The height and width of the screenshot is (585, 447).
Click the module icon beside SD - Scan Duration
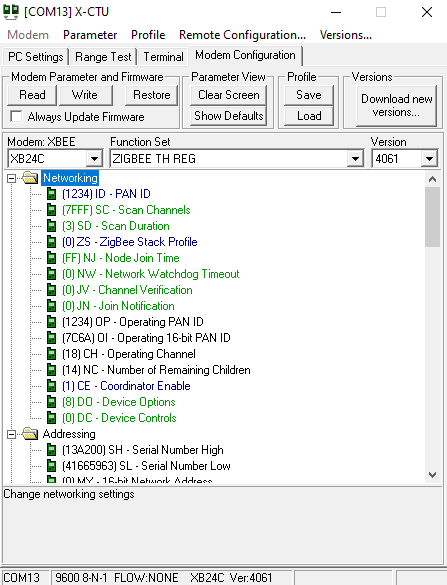click(x=51, y=226)
